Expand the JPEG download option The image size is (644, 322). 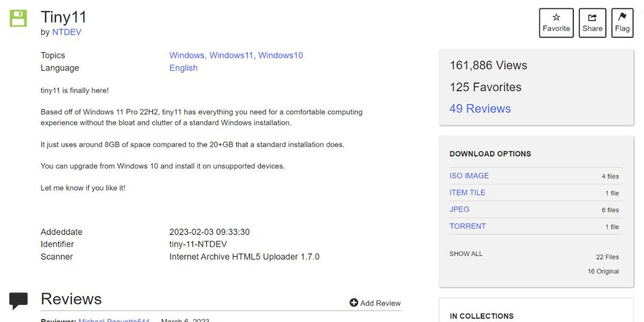pos(459,209)
